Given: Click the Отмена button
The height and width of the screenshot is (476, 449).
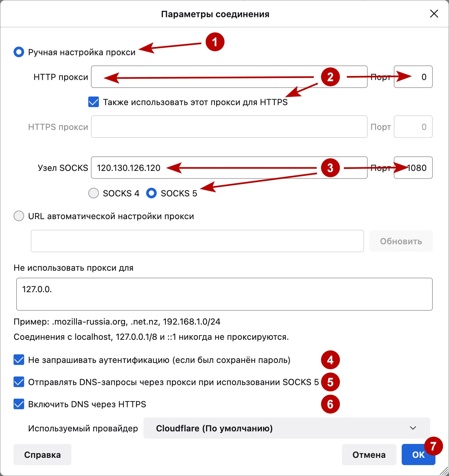Looking at the screenshot, I should [x=369, y=455].
